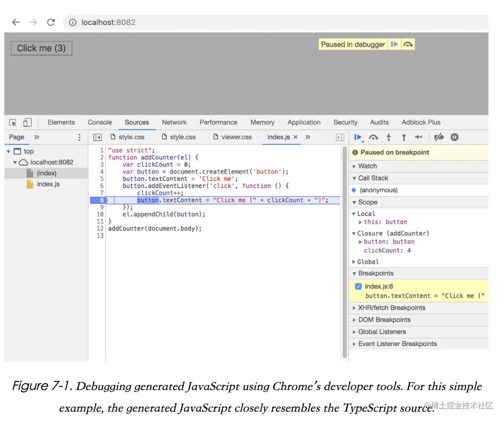504x421 pixels.
Task: Expand the Global scope group
Action: (354, 262)
